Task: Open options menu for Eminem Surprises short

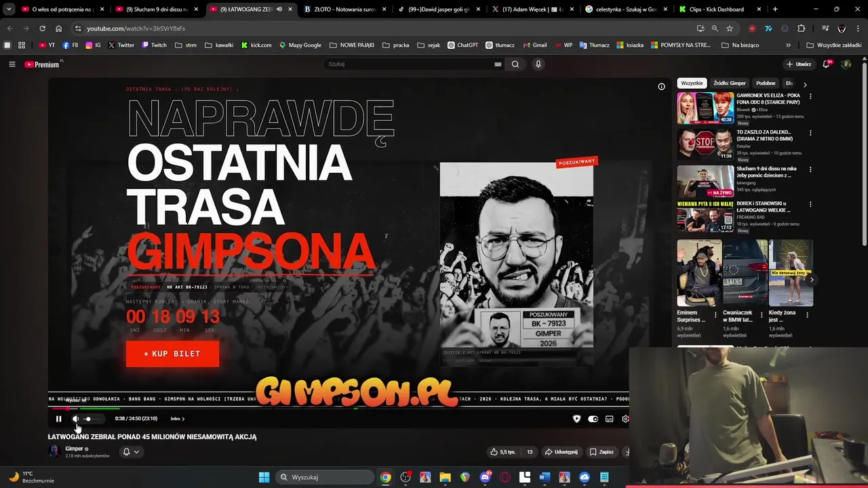Action: pos(715,316)
